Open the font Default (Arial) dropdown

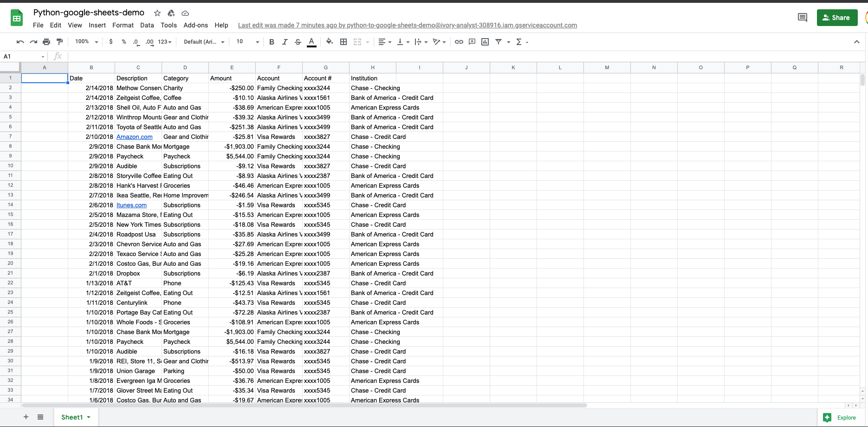pyautogui.click(x=204, y=42)
